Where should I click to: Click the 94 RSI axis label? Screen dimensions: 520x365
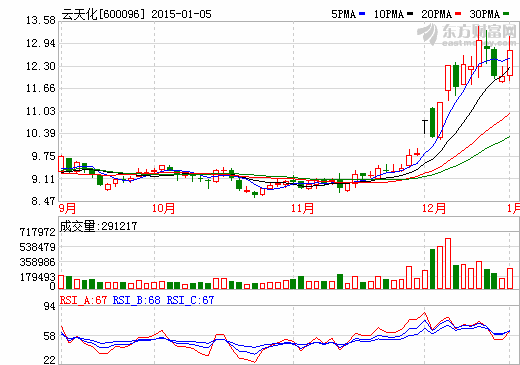(x=50, y=306)
